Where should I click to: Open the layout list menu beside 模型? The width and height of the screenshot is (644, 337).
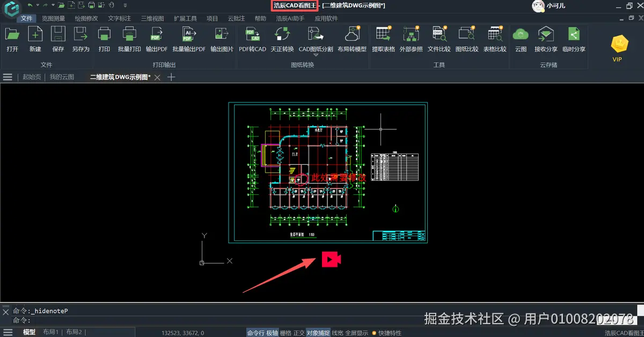(8, 332)
